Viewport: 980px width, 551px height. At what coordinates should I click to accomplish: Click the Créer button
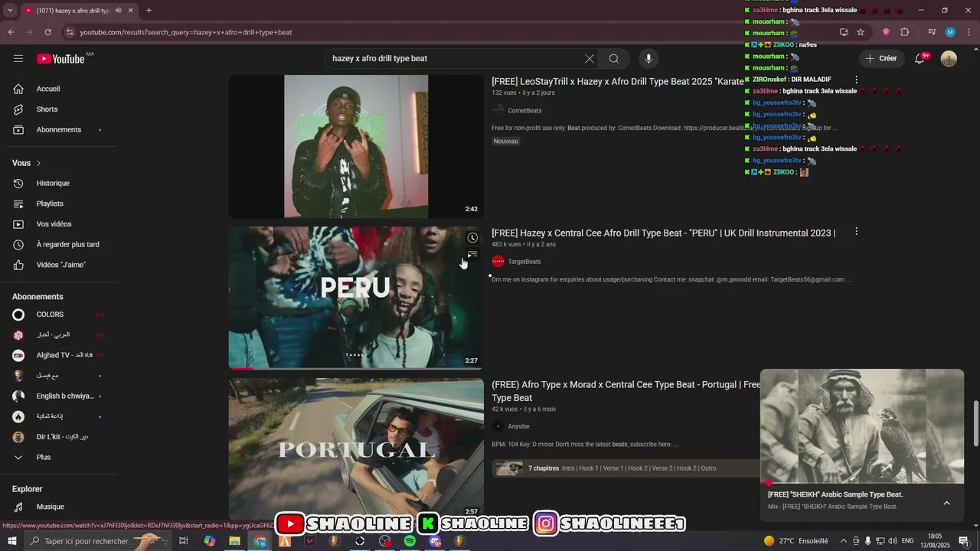point(880,59)
